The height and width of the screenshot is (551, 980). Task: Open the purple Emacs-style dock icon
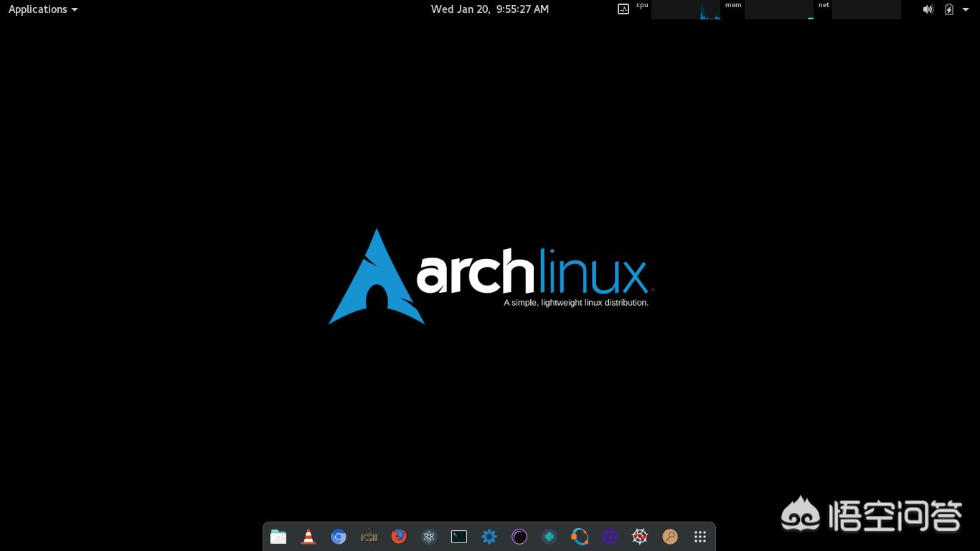610,537
